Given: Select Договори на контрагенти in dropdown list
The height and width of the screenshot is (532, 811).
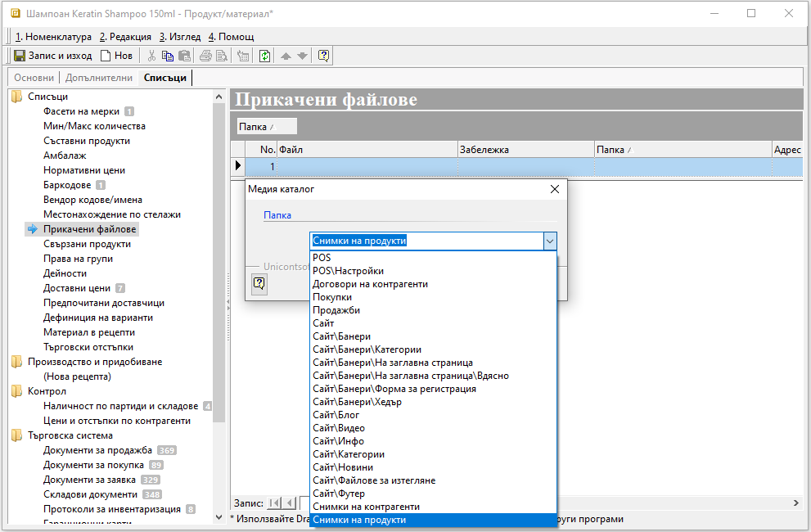Looking at the screenshot, I should (370, 284).
